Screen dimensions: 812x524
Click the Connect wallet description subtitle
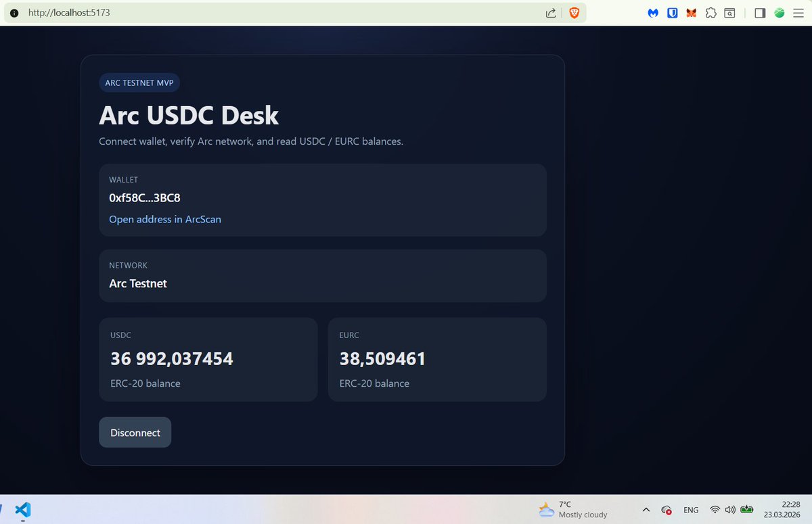(251, 141)
